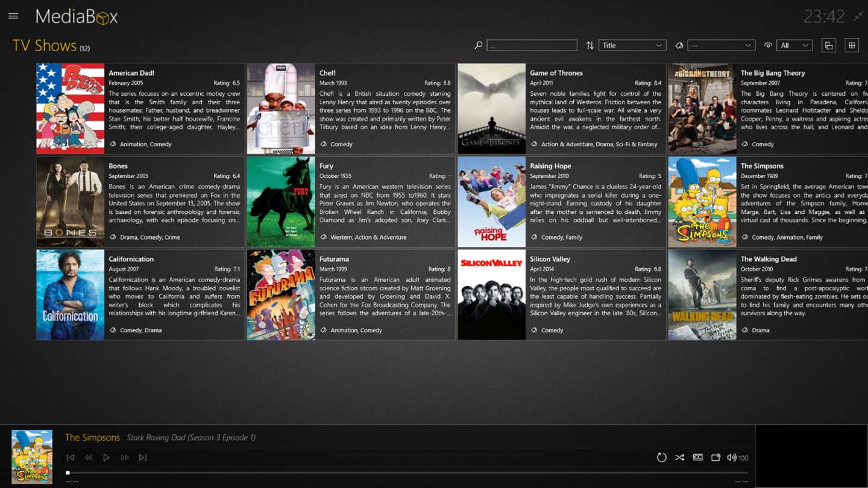Click the search magnifier icon

point(479,45)
